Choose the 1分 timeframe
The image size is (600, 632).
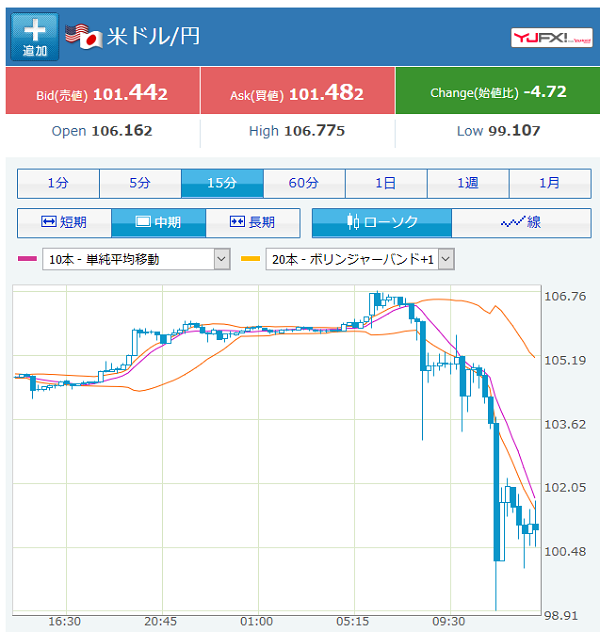coord(58,183)
